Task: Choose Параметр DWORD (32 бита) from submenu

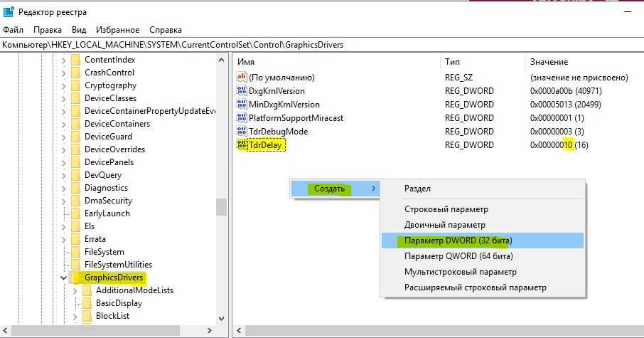Action: click(x=483, y=241)
